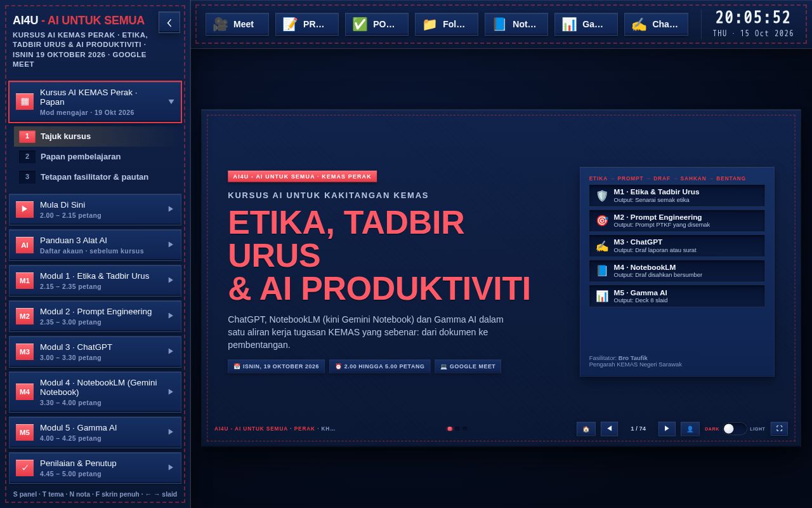Image resolution: width=812 pixels, height=508 pixels.
Task: Open the ChatGPT shortcut with writing icon
Action: [656, 24]
